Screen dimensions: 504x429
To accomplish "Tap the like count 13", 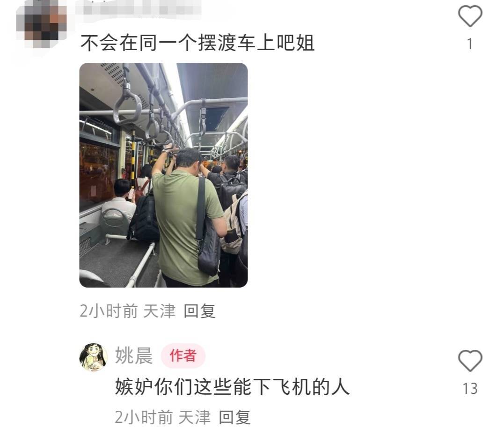I will coord(470,389).
